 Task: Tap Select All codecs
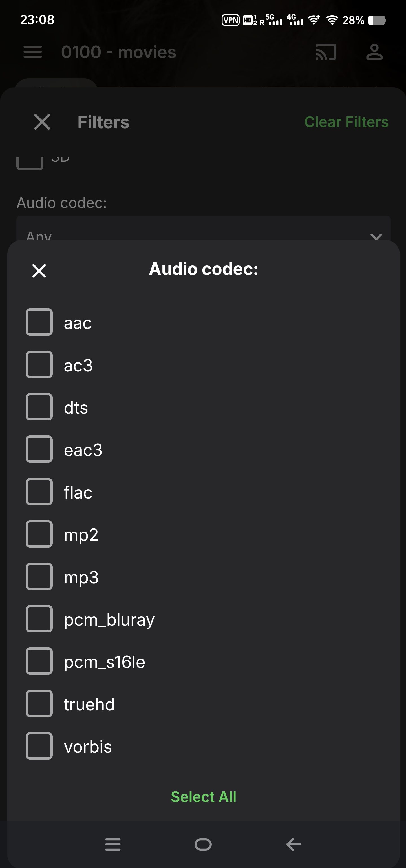(x=203, y=797)
